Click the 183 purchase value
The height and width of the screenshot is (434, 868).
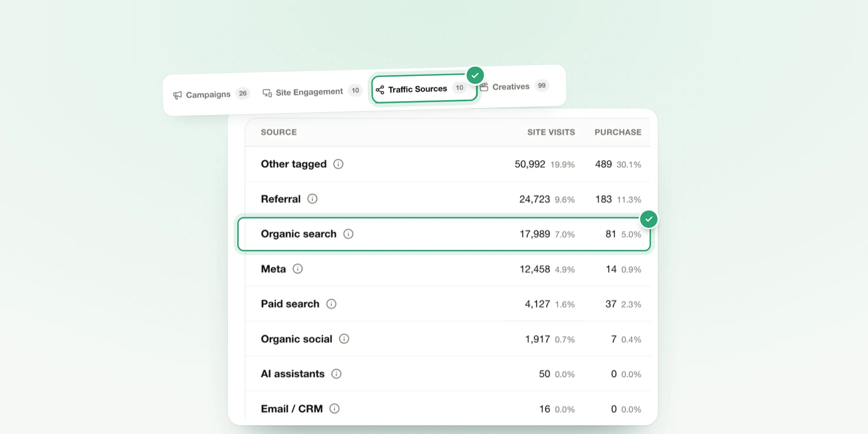tap(604, 199)
